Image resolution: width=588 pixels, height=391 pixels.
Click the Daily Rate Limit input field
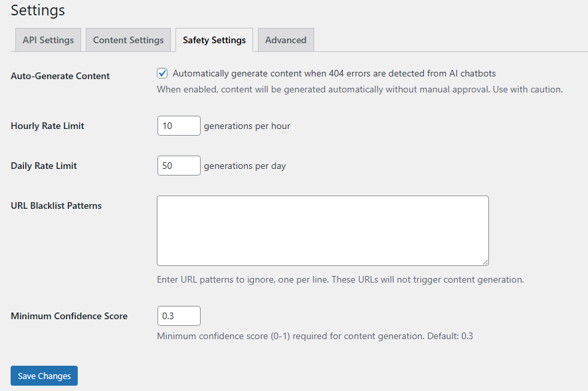pos(179,166)
